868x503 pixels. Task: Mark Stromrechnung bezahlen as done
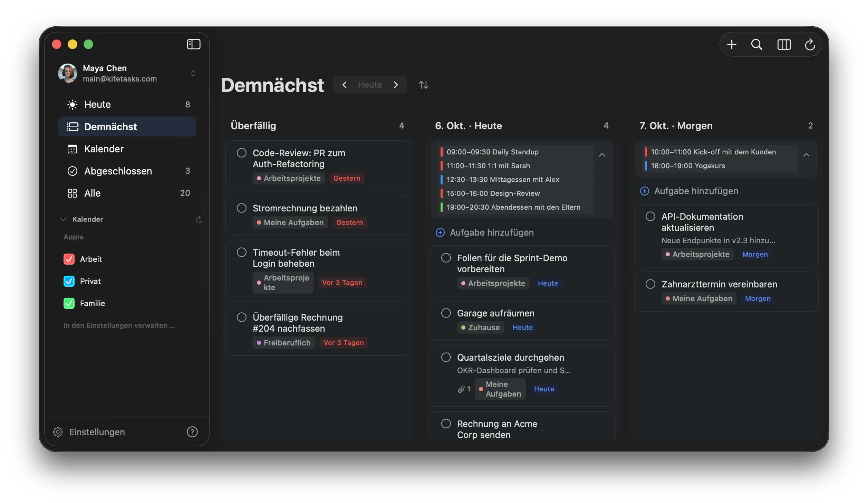click(x=242, y=208)
